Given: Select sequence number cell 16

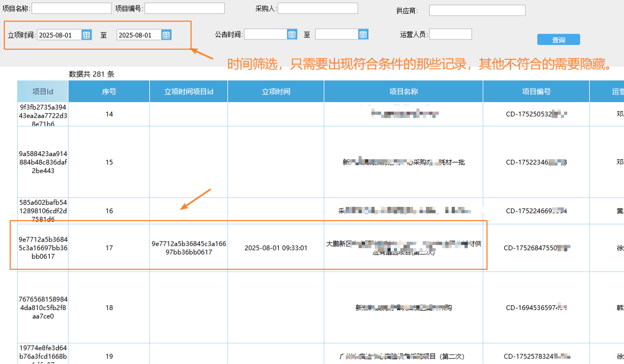Looking at the screenshot, I should coord(109,211).
